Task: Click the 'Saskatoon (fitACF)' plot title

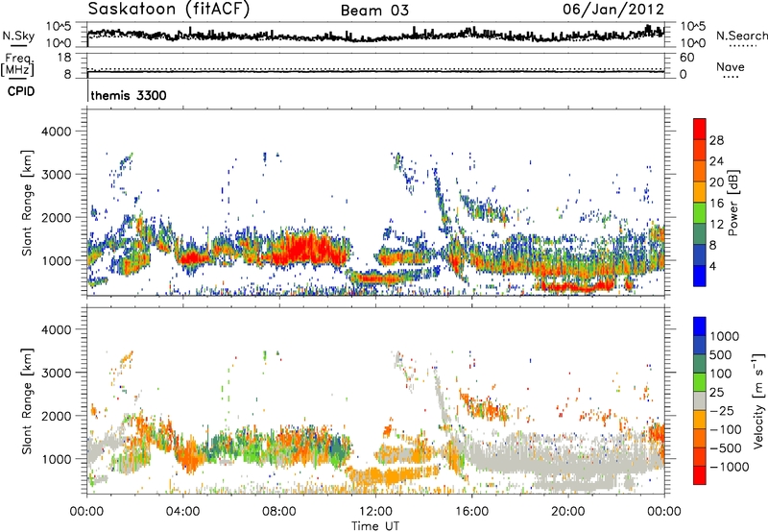Action: point(169,10)
